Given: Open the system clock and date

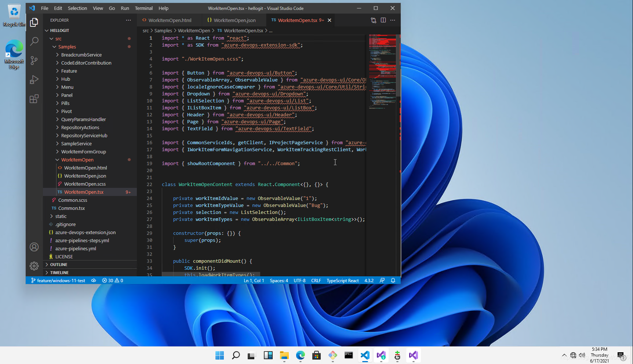Looking at the screenshot, I should point(600,355).
